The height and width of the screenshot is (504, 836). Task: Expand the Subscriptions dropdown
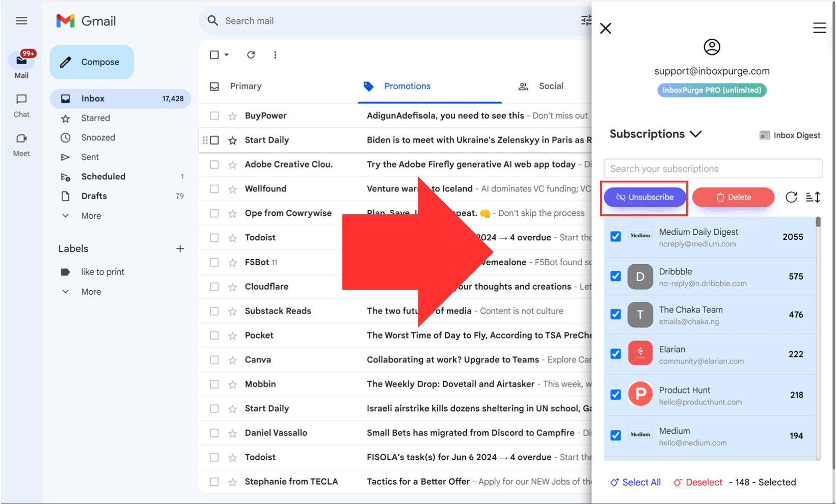pyautogui.click(x=696, y=134)
